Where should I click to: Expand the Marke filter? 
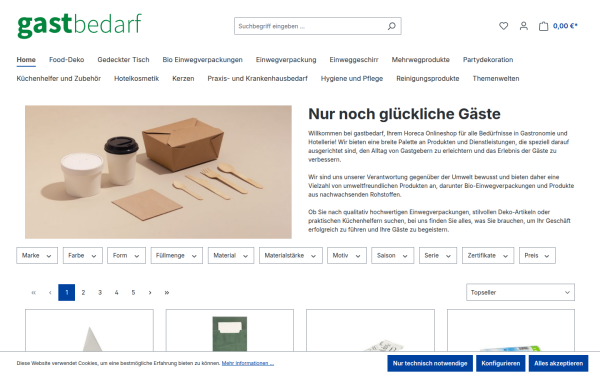[x=37, y=255]
